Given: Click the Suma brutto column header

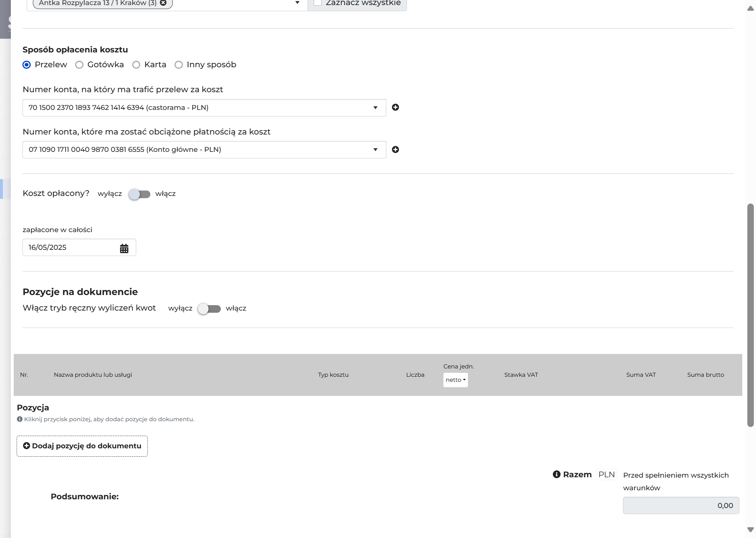Looking at the screenshot, I should [705, 375].
